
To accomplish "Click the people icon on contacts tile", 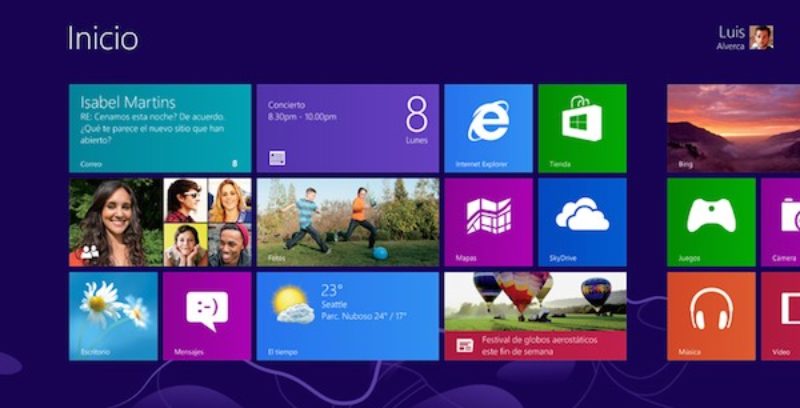I will pos(90,252).
